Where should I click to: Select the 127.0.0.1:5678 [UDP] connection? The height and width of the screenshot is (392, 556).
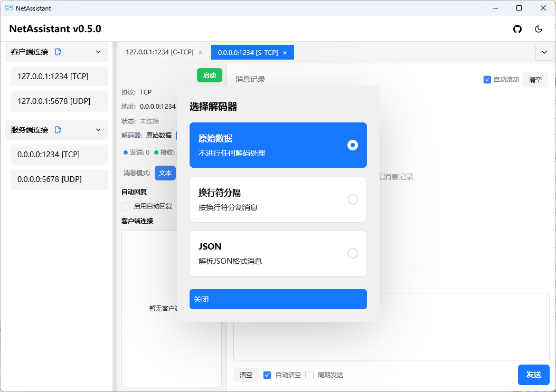[59, 101]
